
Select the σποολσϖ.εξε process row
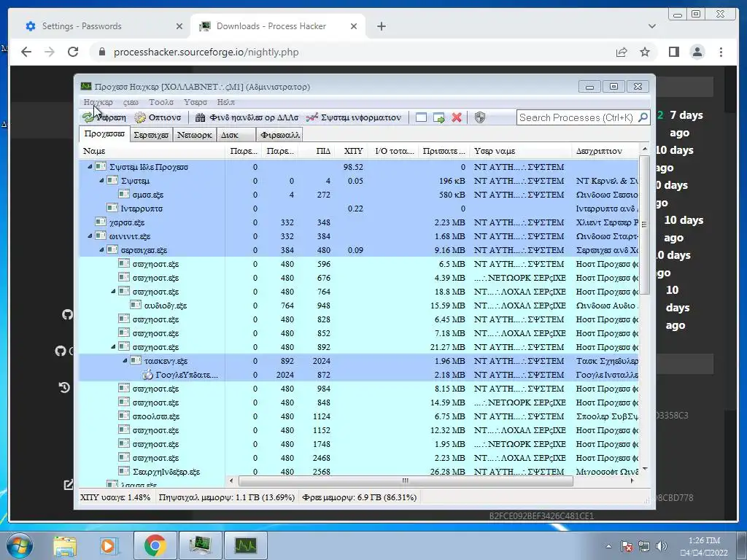pyautogui.click(x=359, y=416)
